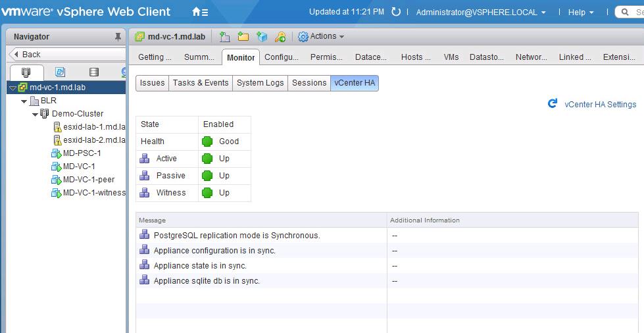Switch to the Getting Started tab

point(155,57)
